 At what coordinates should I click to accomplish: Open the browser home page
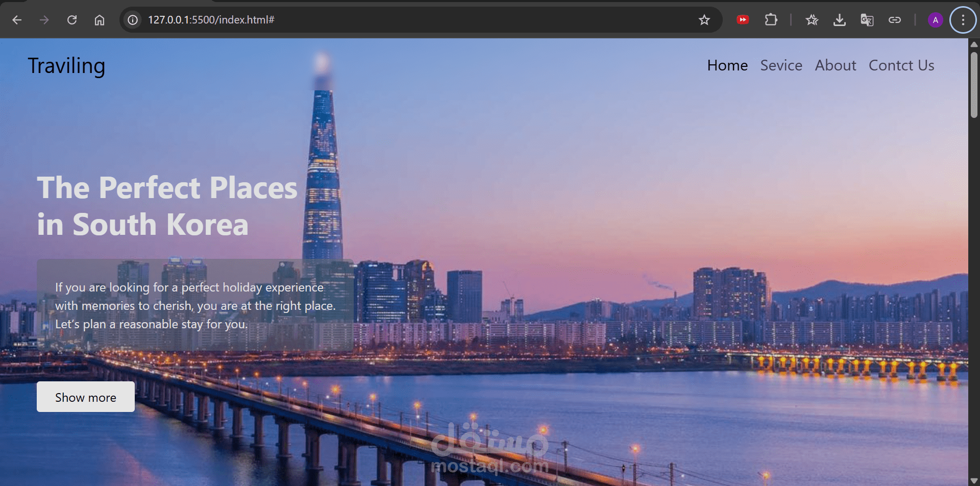click(100, 20)
